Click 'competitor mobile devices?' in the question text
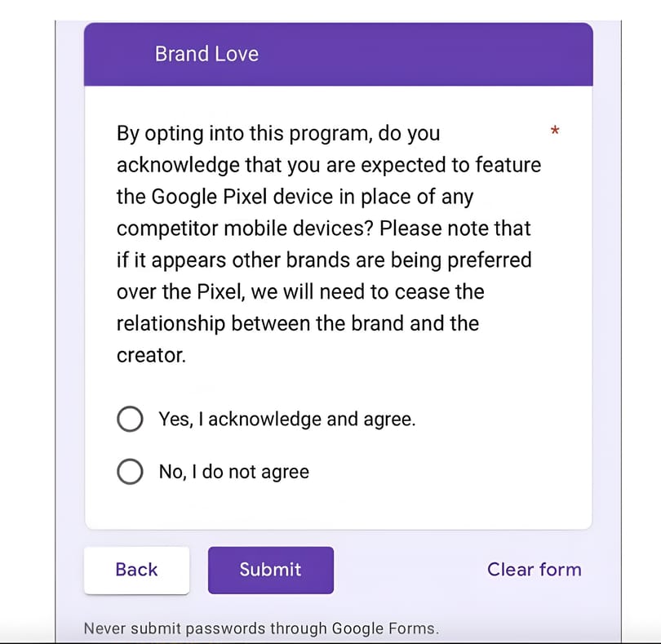 [245, 229]
